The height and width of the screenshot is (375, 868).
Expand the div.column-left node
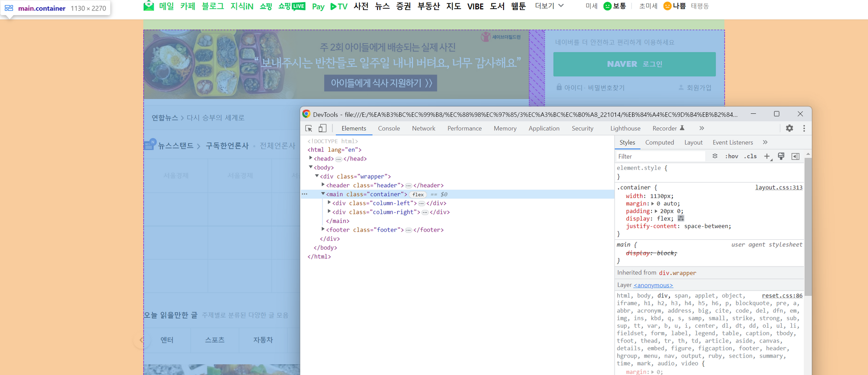(329, 202)
